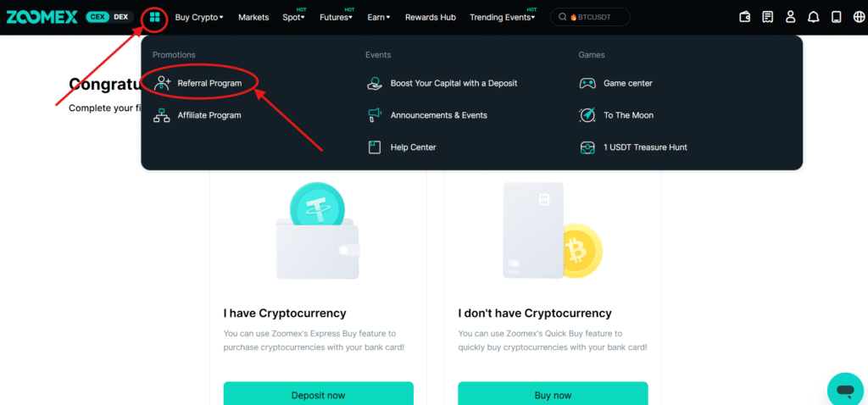Open the orders receipt icon
The height and width of the screenshot is (405, 868).
coord(768,17)
